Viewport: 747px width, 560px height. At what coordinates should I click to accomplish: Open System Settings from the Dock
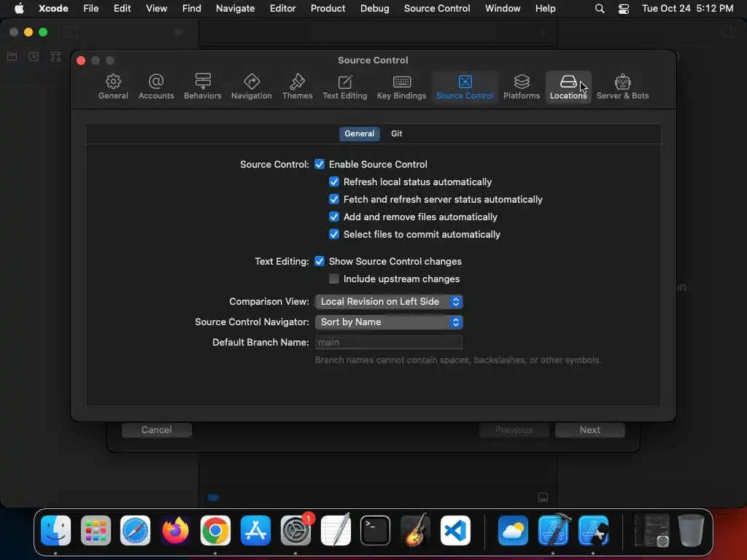[295, 530]
